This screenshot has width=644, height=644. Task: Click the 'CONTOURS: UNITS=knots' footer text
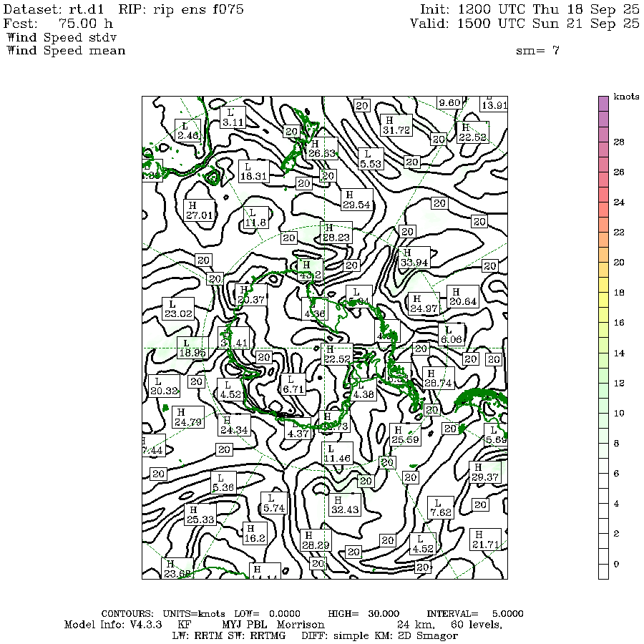(x=163, y=614)
